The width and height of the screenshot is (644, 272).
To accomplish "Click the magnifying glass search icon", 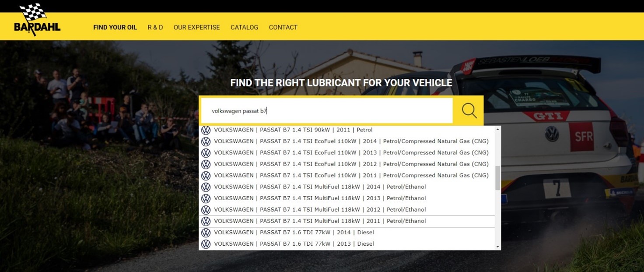I will [x=469, y=110].
